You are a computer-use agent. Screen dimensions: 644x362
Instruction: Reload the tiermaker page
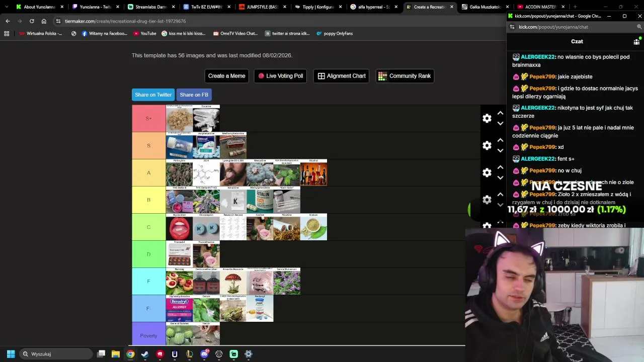pos(32,21)
